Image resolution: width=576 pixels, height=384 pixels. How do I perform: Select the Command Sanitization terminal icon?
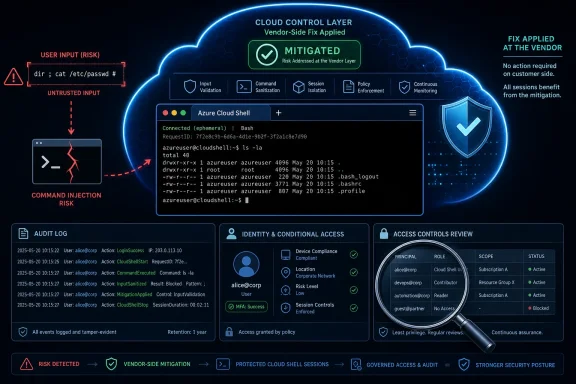(244, 87)
